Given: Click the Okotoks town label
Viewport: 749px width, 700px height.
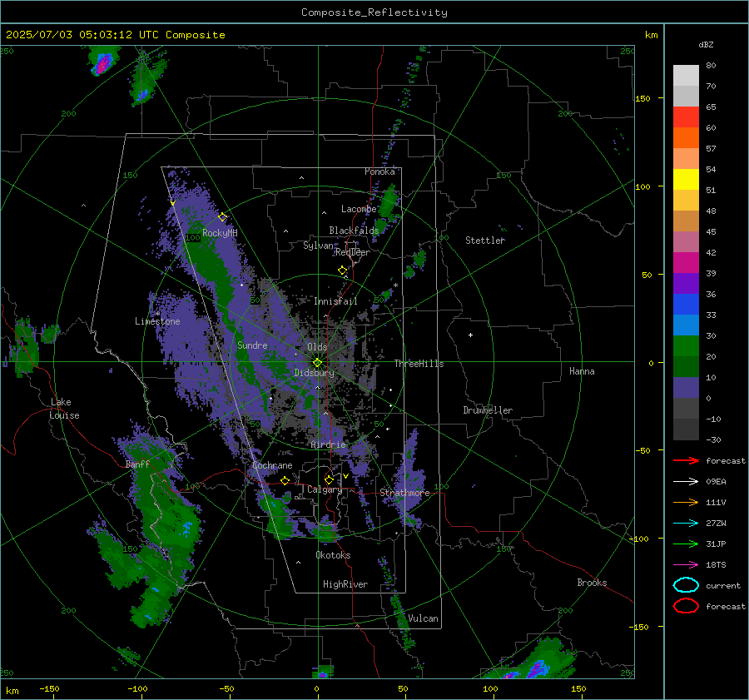Looking at the screenshot, I should 333,555.
